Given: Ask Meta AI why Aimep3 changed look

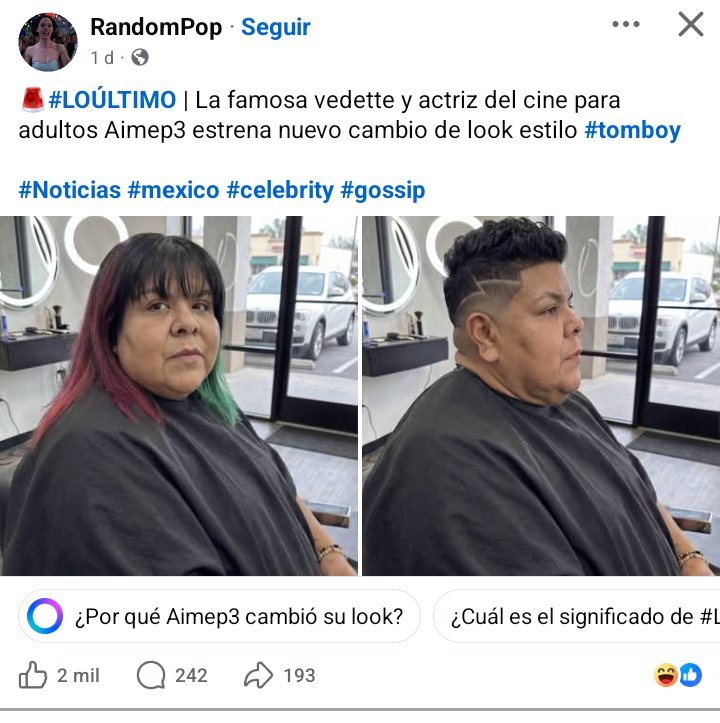Looking at the screenshot, I should click(219, 616).
